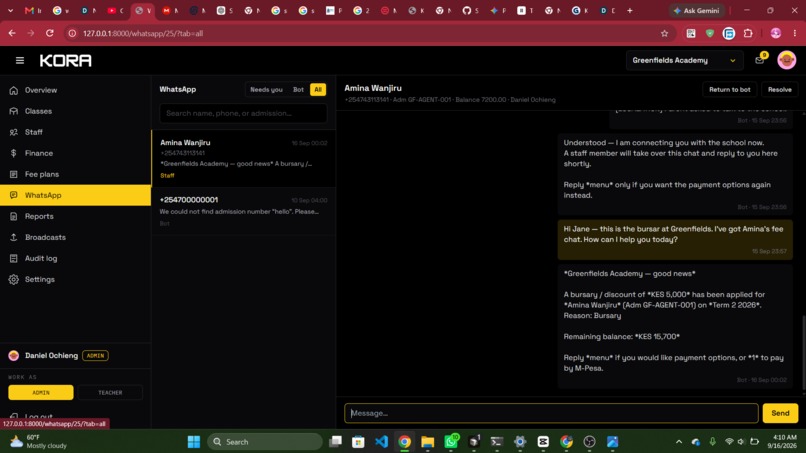Click the KORA logo
Image resolution: width=806 pixels, height=453 pixels.
click(66, 61)
